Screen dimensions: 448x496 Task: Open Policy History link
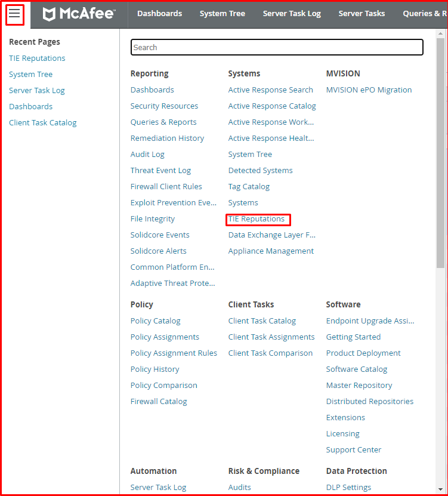click(155, 369)
